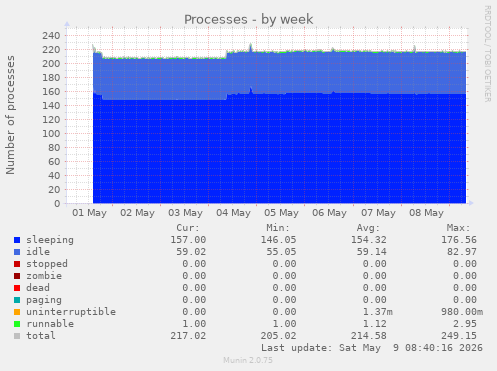This screenshot has height=371, width=497.
Task: Click the runnable average value 1.12
Action: tap(375, 324)
